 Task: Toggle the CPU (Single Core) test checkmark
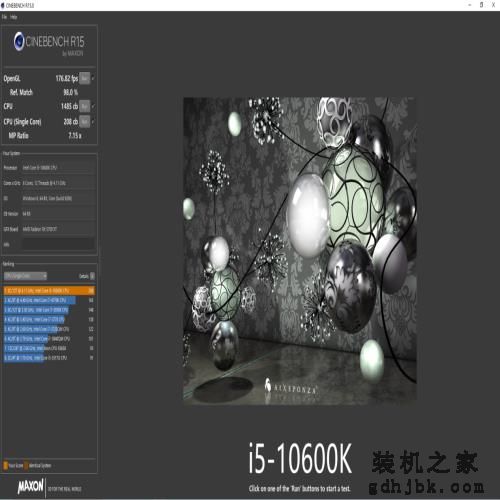tap(93, 122)
